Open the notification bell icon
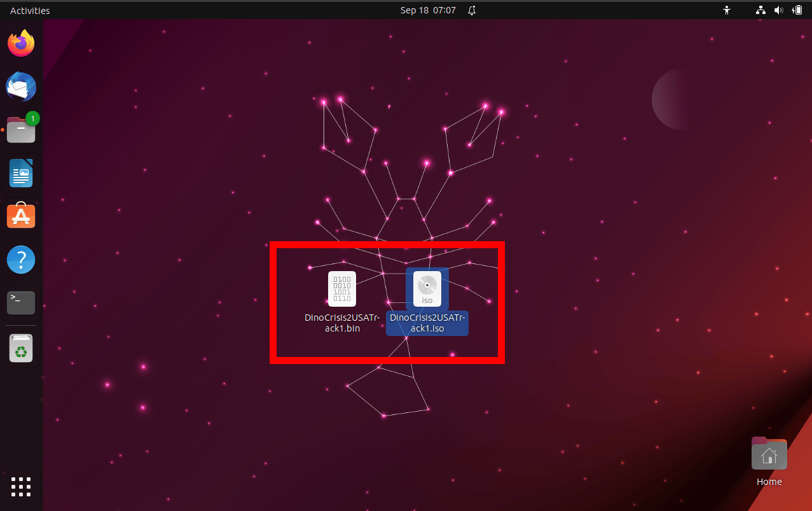Image resolution: width=812 pixels, height=511 pixels. tap(471, 10)
